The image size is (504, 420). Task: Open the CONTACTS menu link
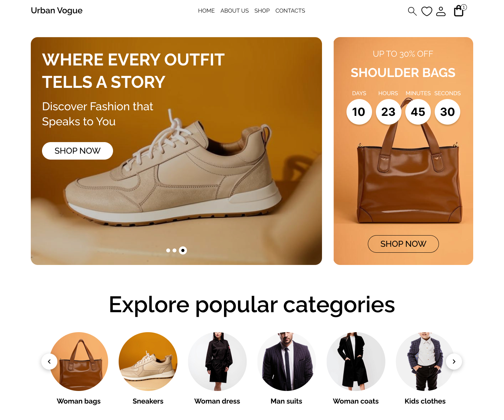pos(290,11)
